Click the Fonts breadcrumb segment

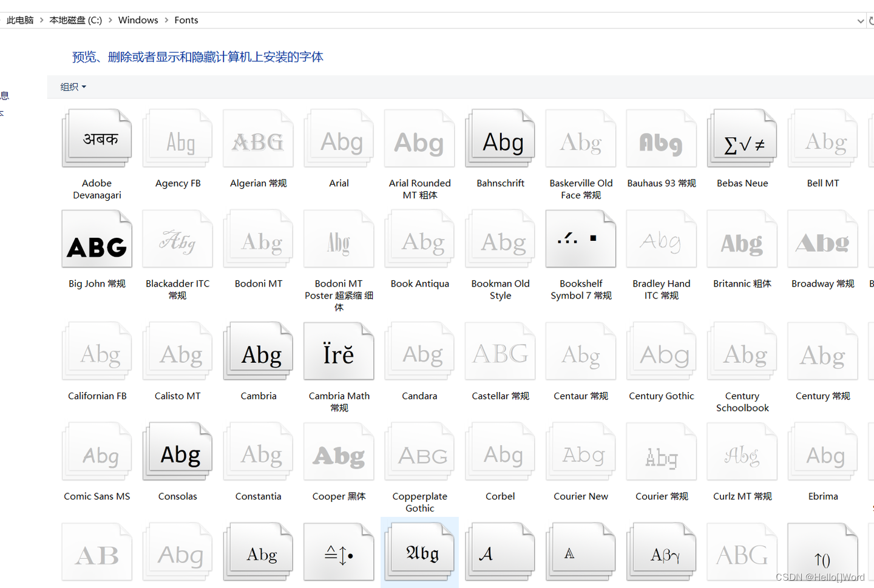tap(186, 20)
